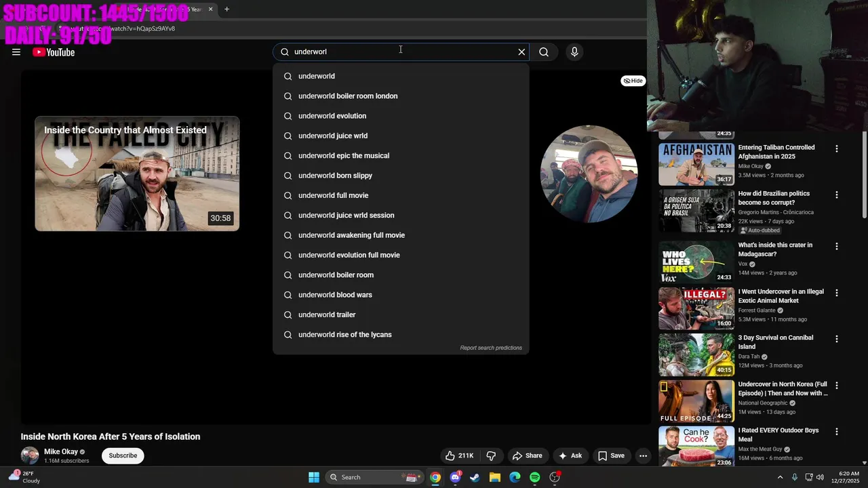The image size is (868, 488).
Task: Pick 'underworld evolution full movie' suggestion
Action: [x=401, y=255]
